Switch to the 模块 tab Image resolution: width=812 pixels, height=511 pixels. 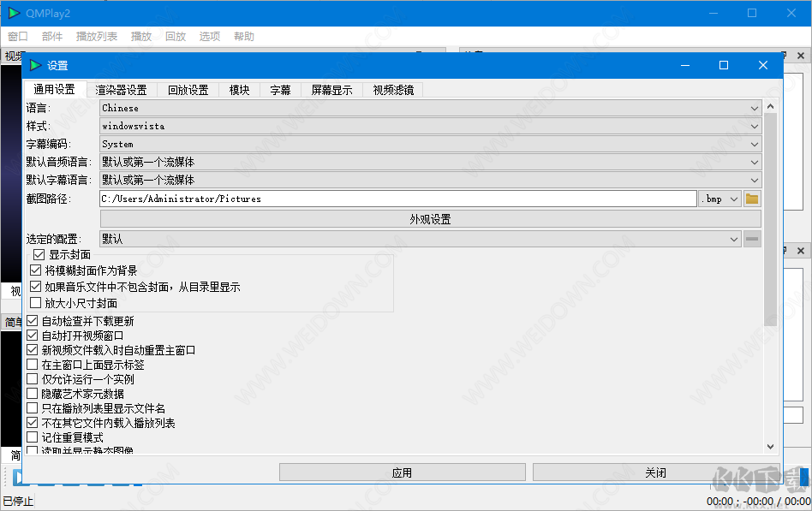coord(239,89)
